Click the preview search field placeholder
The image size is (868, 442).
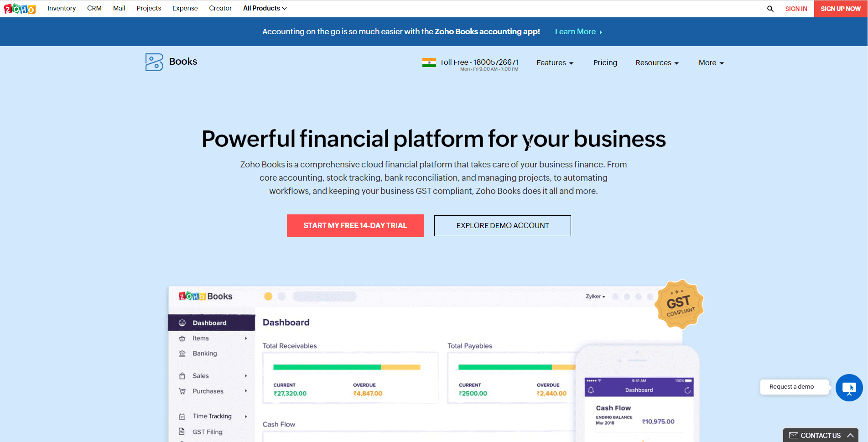click(325, 296)
